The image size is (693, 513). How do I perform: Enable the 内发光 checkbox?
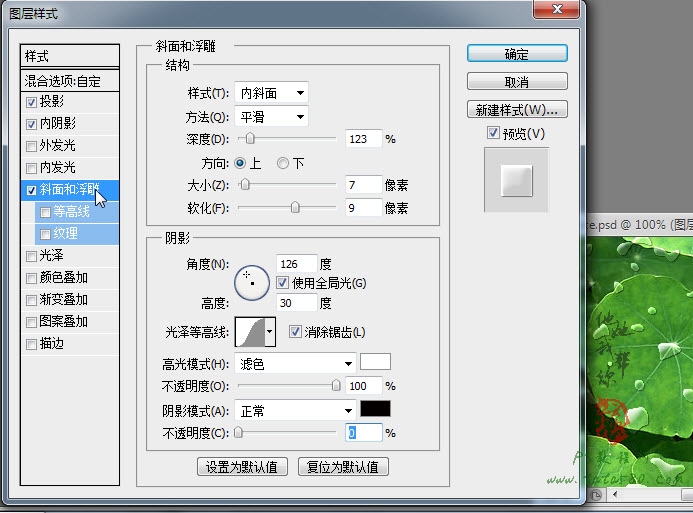point(31,168)
